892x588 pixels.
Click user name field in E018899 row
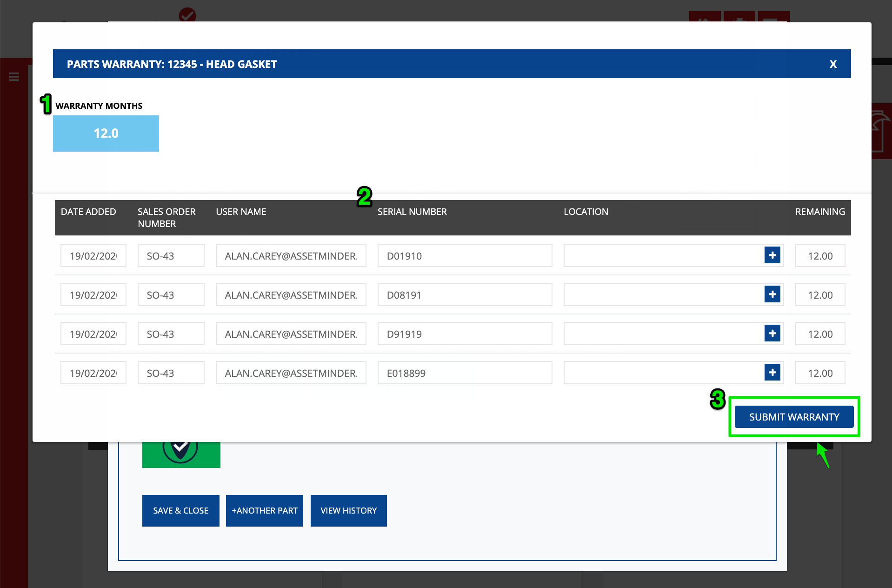pyautogui.click(x=291, y=373)
